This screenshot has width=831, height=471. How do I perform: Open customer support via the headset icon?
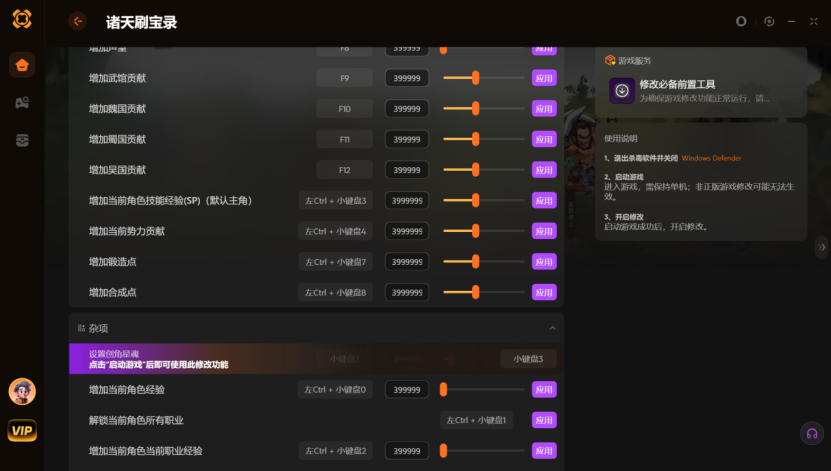point(812,433)
